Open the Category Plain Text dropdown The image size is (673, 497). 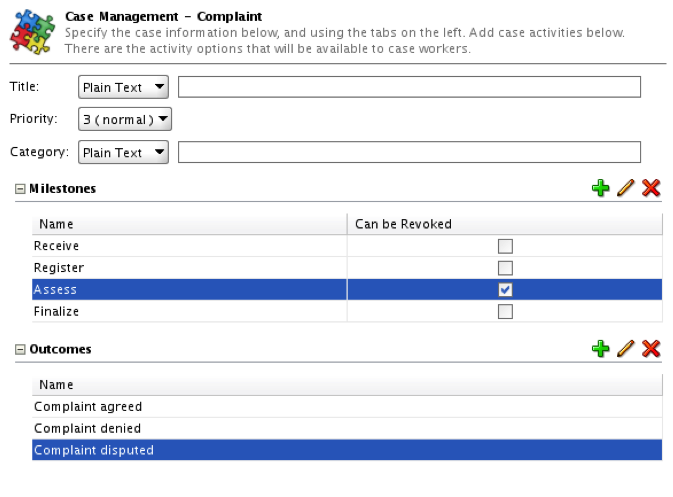(123, 152)
